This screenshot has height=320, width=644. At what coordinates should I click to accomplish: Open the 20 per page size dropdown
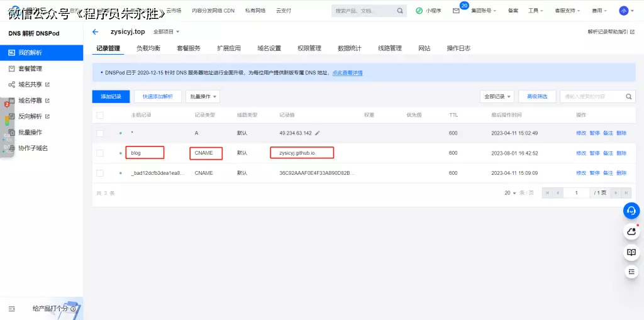point(509,193)
